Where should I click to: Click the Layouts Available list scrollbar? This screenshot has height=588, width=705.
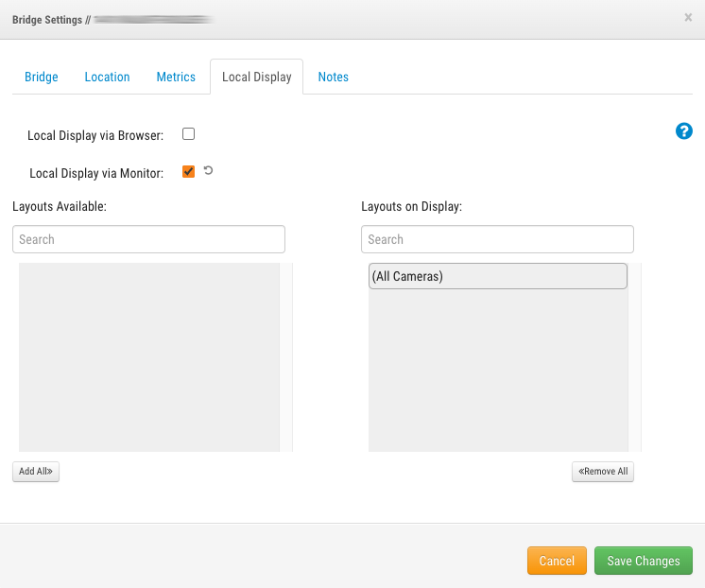[x=286, y=357]
